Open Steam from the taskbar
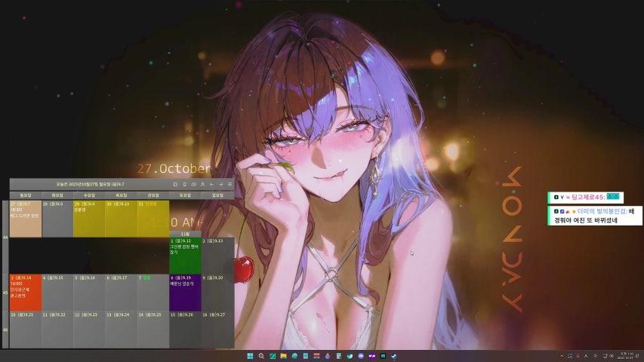Image resolution: width=644 pixels, height=362 pixels. [x=393, y=356]
